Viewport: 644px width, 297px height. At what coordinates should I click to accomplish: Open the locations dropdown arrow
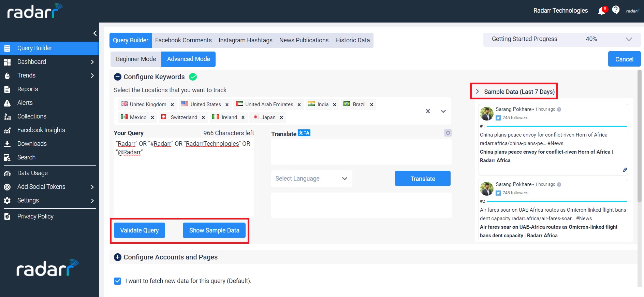443,111
